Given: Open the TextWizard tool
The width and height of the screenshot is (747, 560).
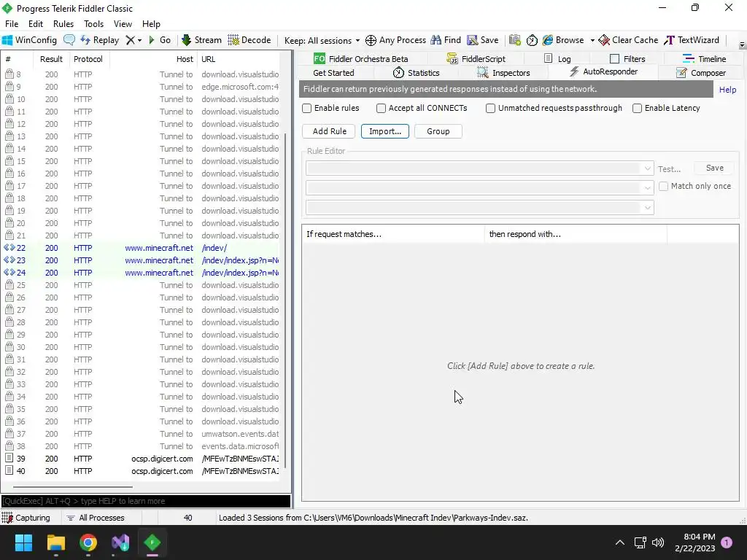Looking at the screenshot, I should pyautogui.click(x=692, y=40).
